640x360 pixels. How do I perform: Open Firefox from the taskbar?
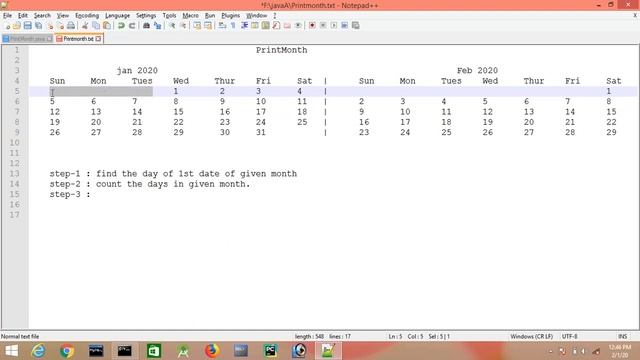[x=212, y=351]
